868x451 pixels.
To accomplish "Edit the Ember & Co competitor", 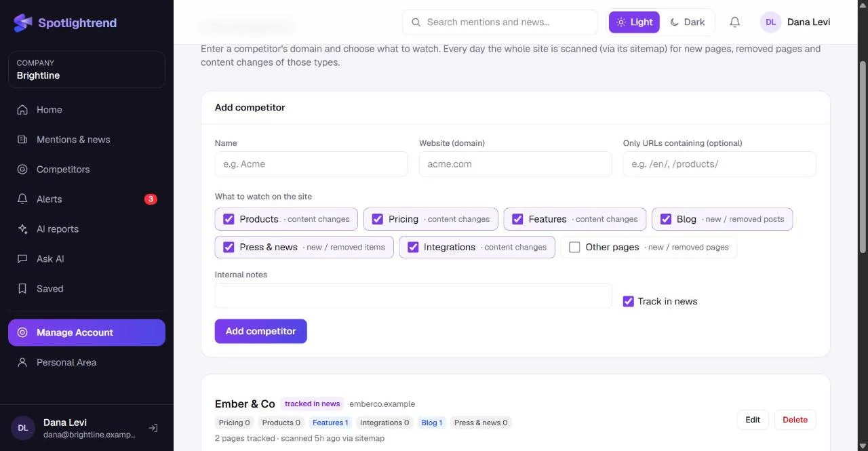I will 753,420.
